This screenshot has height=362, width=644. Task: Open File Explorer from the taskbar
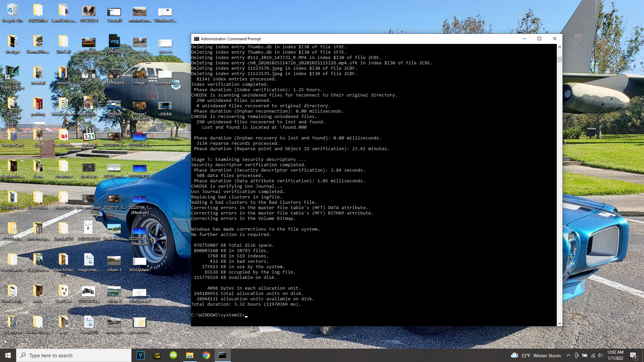190,355
